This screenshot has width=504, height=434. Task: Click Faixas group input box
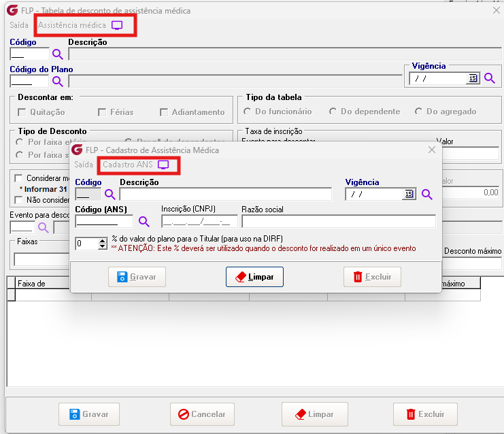point(41,259)
